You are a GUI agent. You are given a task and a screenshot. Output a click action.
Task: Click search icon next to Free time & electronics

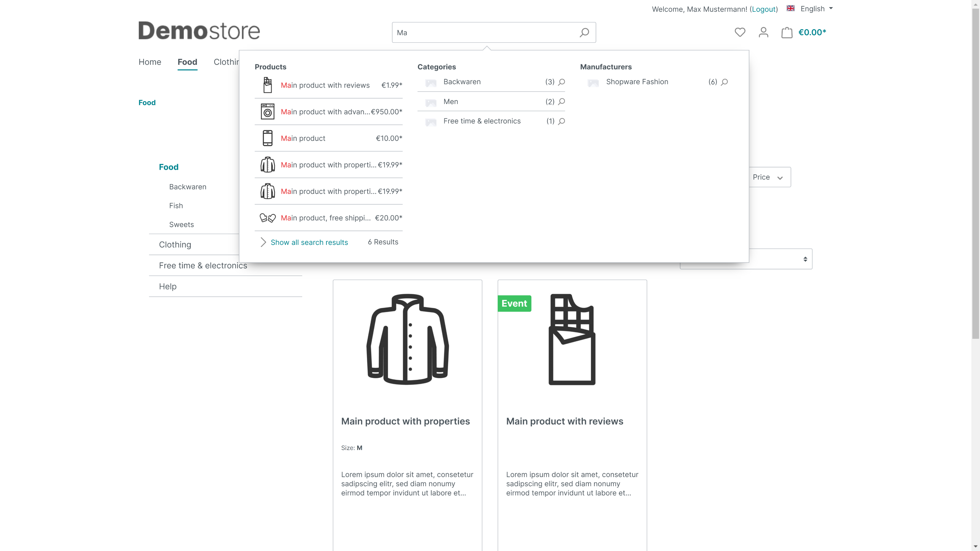click(x=562, y=121)
